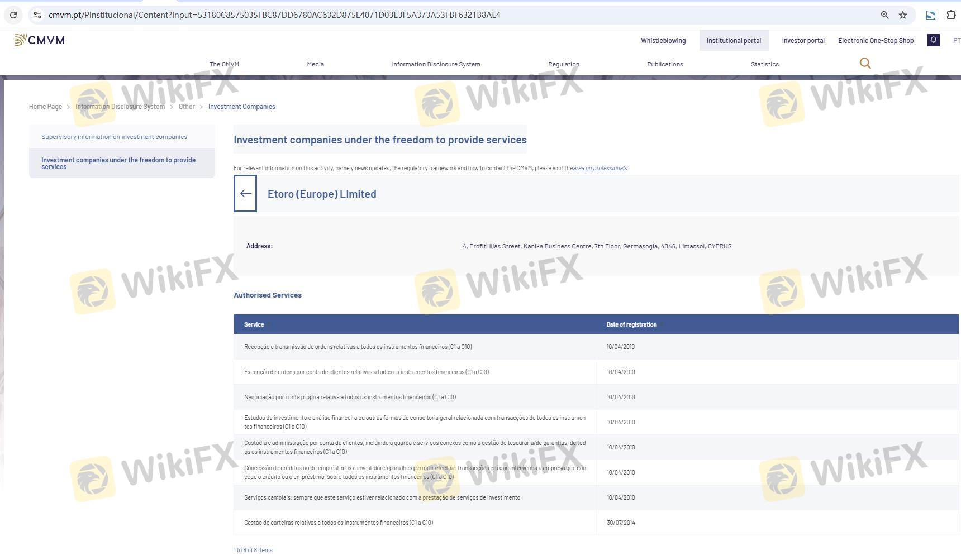
Task: Click the registration date for Serviços cambiais
Action: tap(621, 497)
